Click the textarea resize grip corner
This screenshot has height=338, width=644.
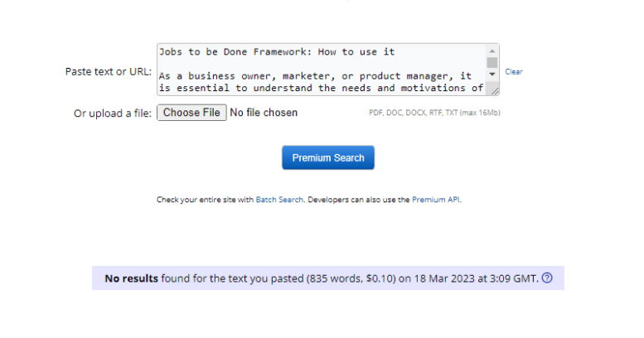tap(495, 91)
